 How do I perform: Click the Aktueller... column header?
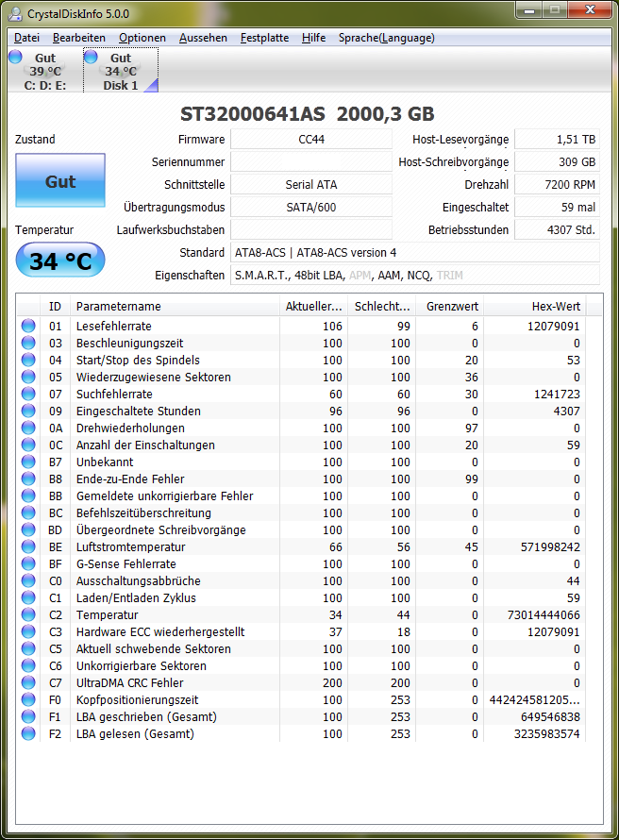(313, 306)
